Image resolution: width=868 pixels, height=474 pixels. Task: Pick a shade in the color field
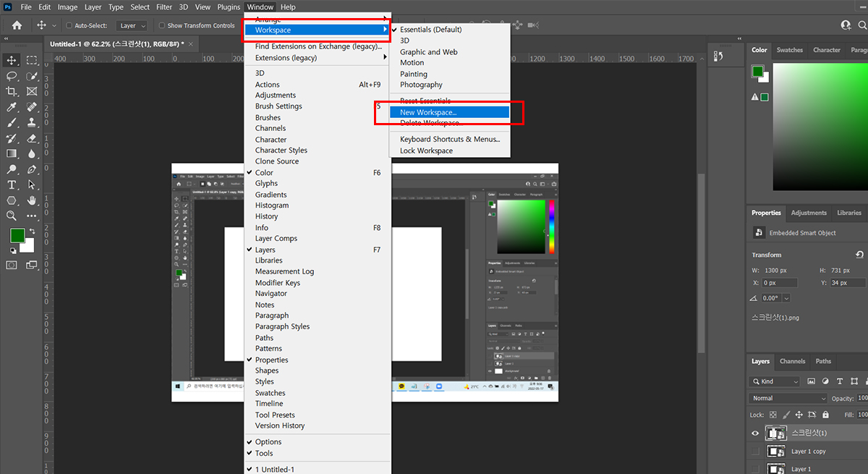(x=820, y=127)
